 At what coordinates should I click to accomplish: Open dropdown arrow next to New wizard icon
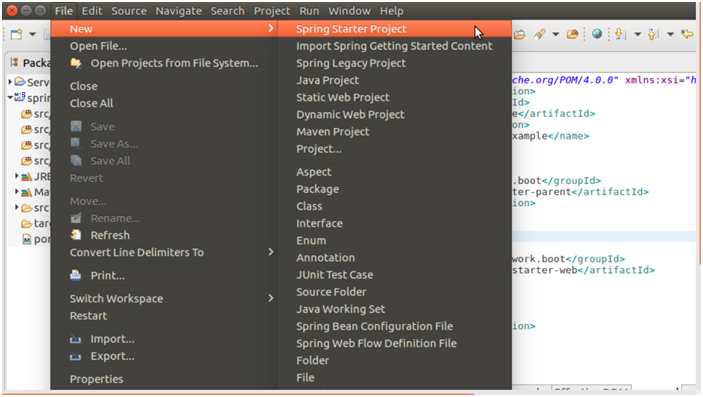click(x=32, y=35)
